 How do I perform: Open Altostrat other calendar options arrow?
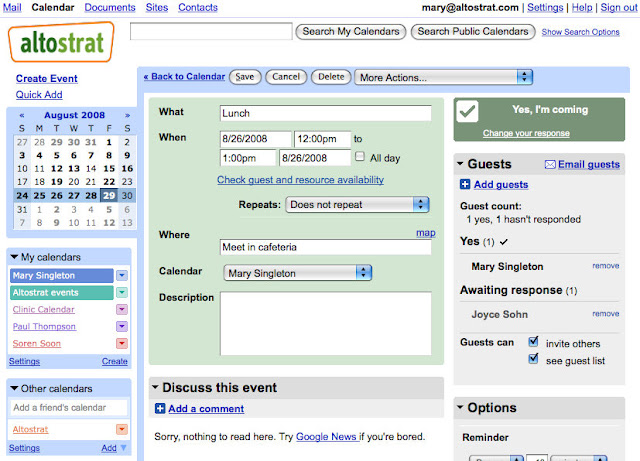[x=122, y=429]
